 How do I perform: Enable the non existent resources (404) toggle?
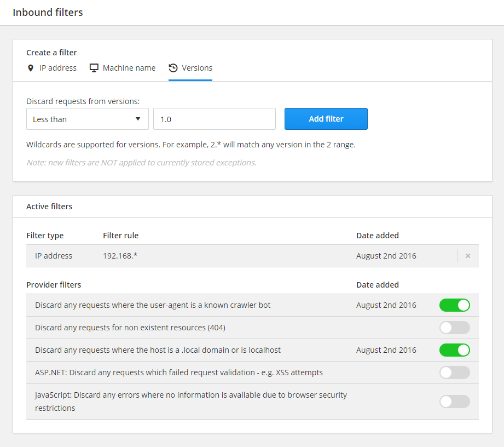[x=455, y=328]
